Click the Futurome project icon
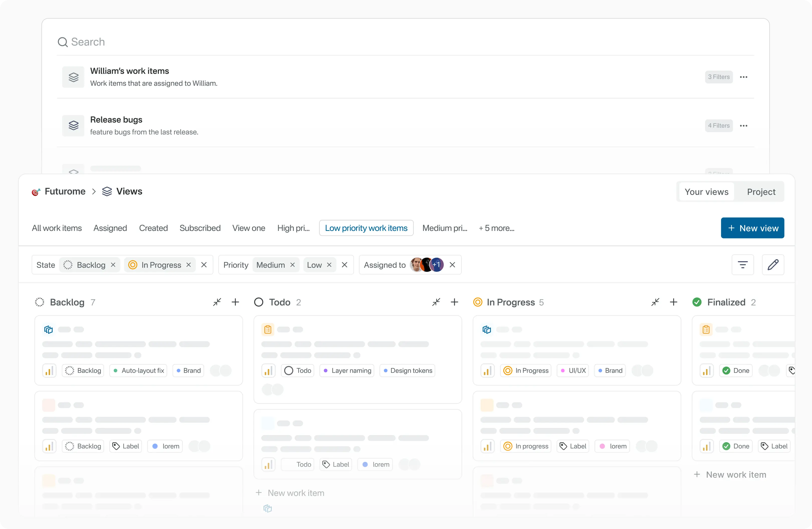Viewport: 812px width, 529px height. (36, 192)
